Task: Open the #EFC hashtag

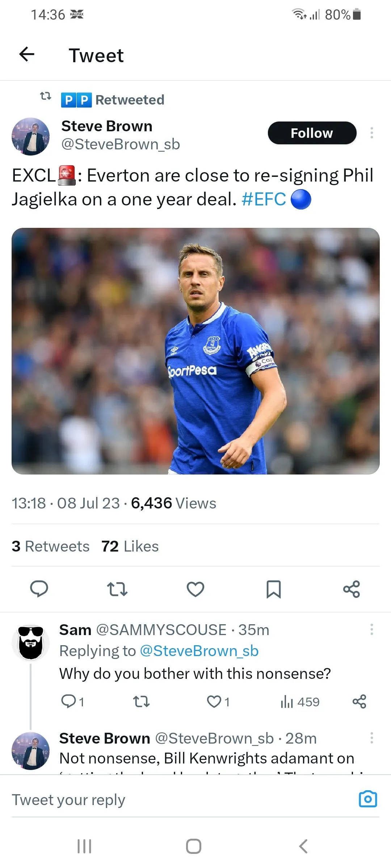Action: 264,199
